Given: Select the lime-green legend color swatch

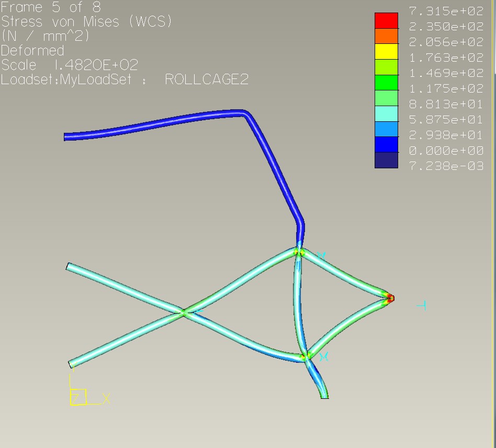Looking at the screenshot, I should [386, 67].
